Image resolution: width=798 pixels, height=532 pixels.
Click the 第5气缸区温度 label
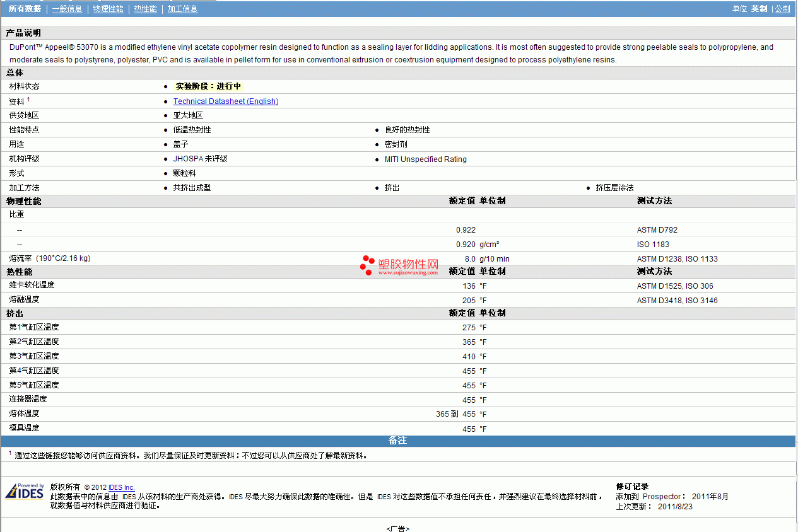coord(34,385)
